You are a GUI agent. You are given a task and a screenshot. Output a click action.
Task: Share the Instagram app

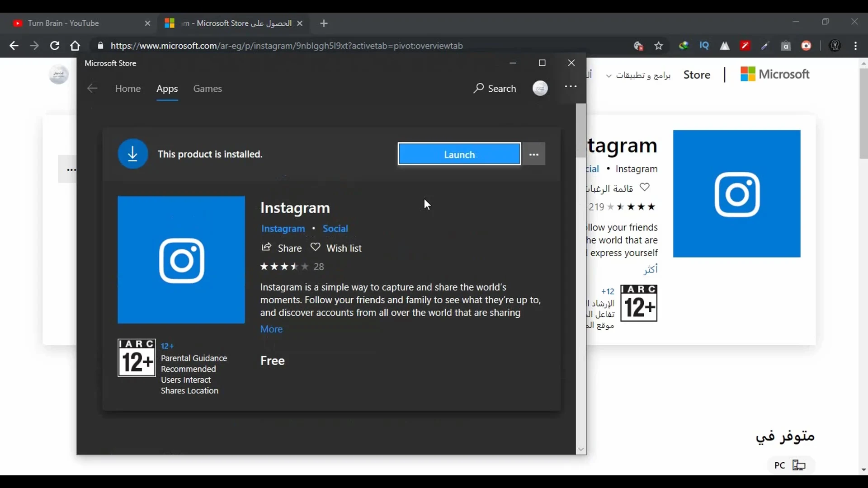pos(282,248)
